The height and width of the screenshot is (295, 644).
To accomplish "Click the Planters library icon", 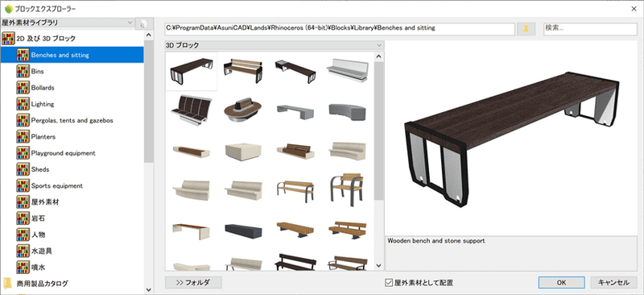I will [23, 136].
